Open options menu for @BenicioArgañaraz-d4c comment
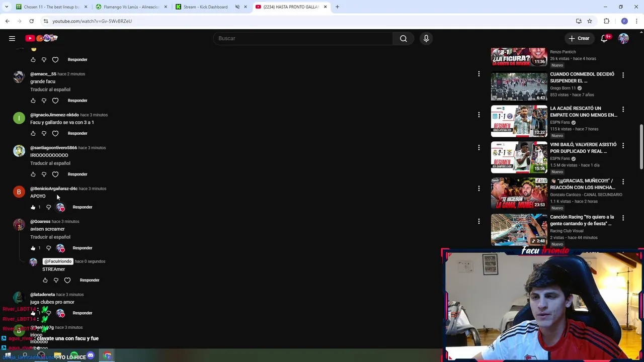Image resolution: width=644 pixels, height=362 pixels. click(x=478, y=188)
